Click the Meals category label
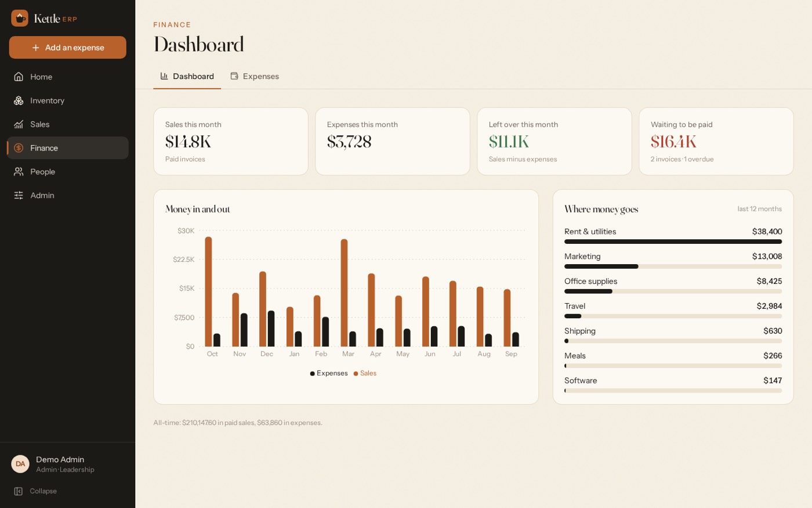This screenshot has width=812, height=508. coord(575,356)
